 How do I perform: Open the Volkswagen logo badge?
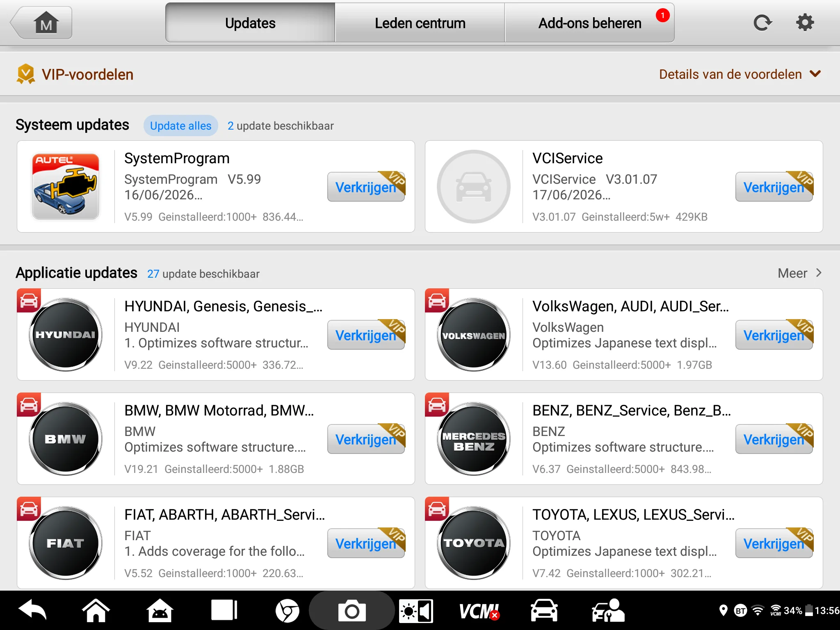(474, 335)
